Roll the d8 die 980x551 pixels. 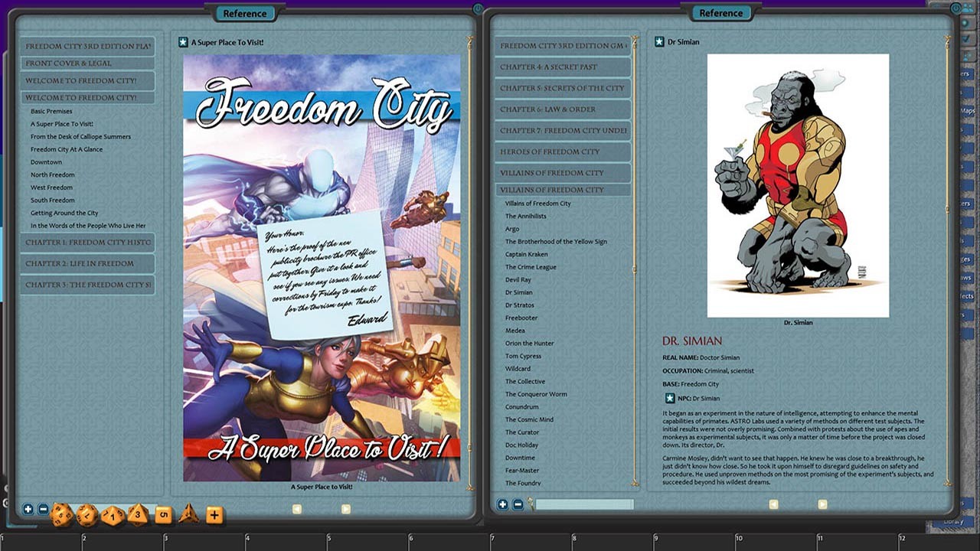(x=137, y=515)
